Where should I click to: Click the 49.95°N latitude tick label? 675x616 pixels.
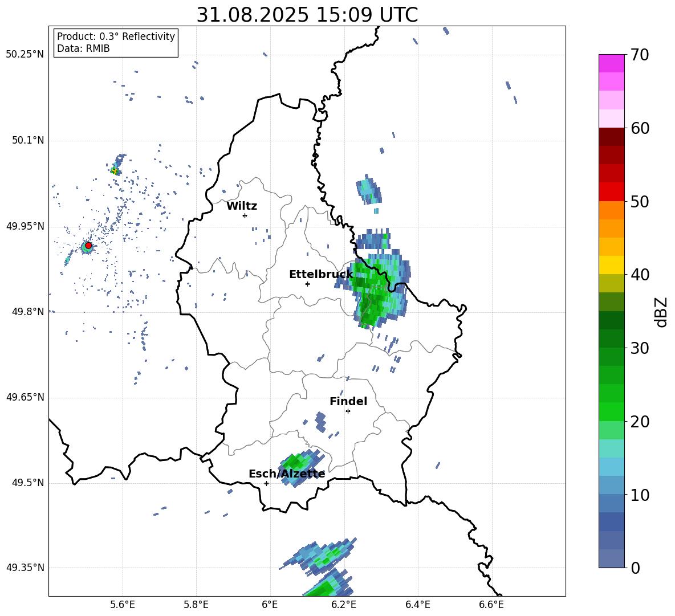coord(25,226)
